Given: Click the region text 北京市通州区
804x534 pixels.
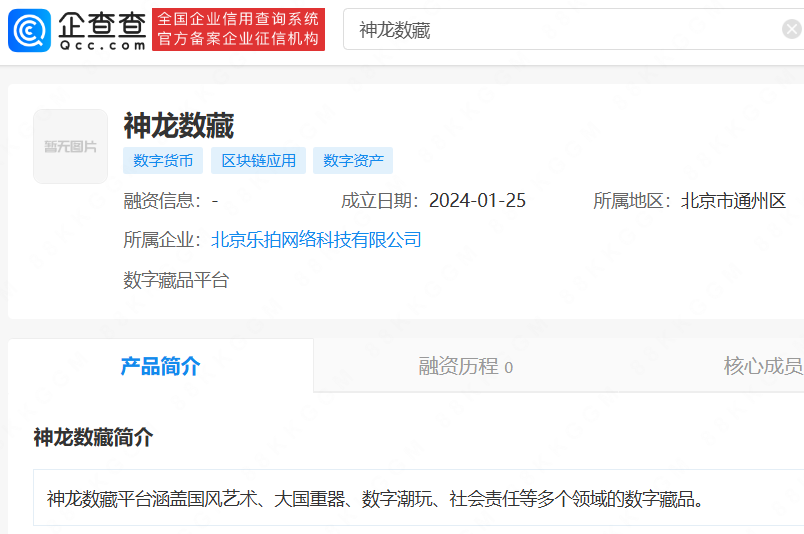Looking at the screenshot, I should 734,201.
